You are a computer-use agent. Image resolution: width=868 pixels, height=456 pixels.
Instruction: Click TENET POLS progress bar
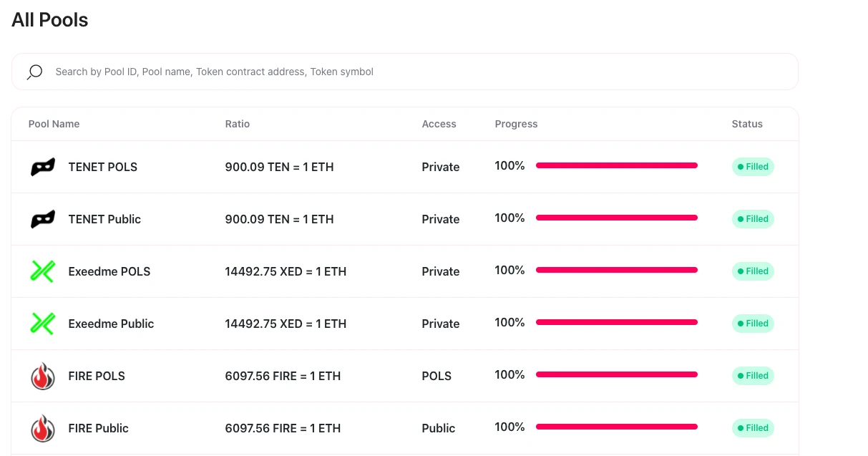(617, 165)
